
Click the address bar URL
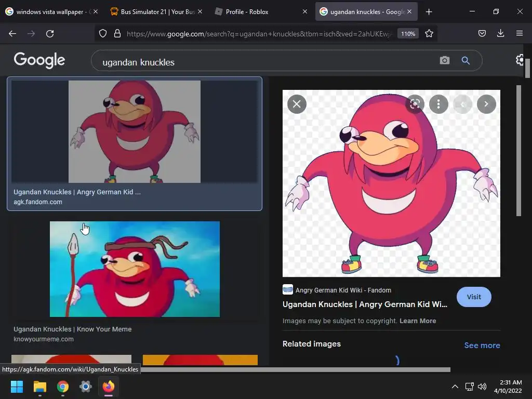tap(259, 34)
